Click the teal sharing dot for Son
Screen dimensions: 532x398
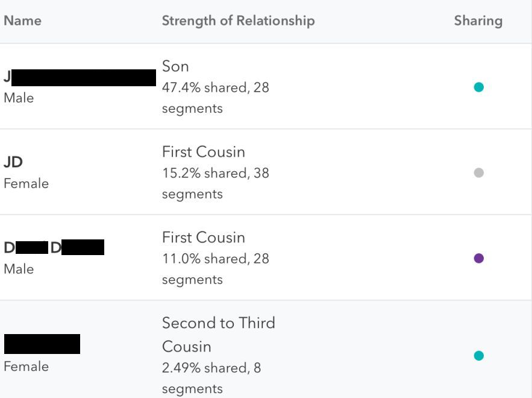[479, 87]
